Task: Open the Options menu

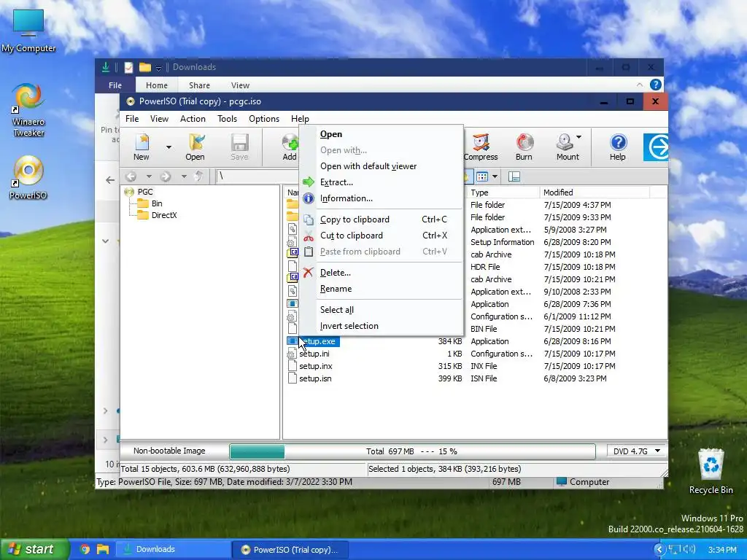Action: tap(264, 119)
